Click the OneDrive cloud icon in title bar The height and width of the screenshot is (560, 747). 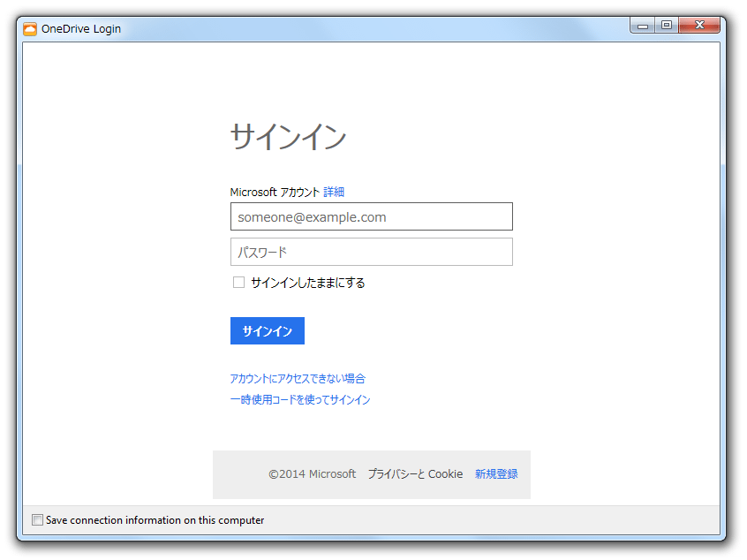[30, 28]
